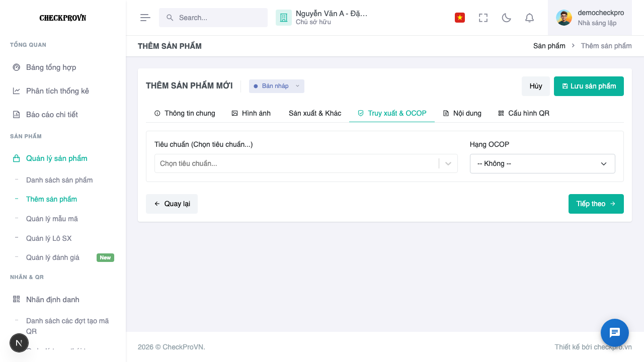Click the Bảng tổng hợp dashboard icon
The height and width of the screenshot is (362, 644).
(x=17, y=67)
